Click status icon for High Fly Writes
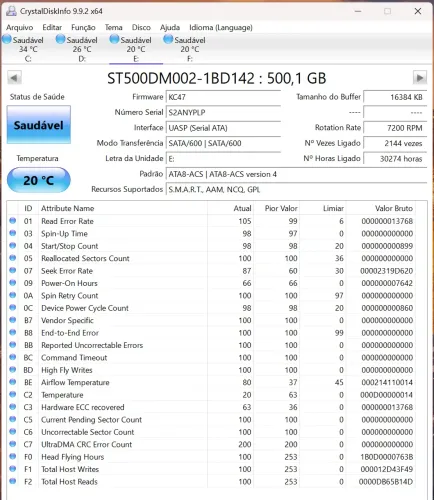 pyautogui.click(x=13, y=369)
